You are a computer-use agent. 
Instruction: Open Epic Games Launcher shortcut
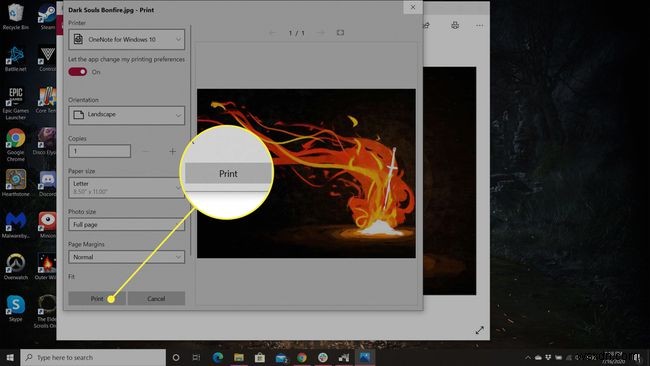pos(15,104)
